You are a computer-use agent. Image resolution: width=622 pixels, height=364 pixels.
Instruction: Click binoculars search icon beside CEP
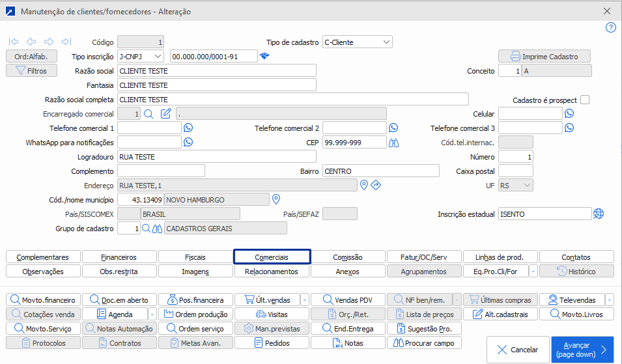click(x=393, y=143)
